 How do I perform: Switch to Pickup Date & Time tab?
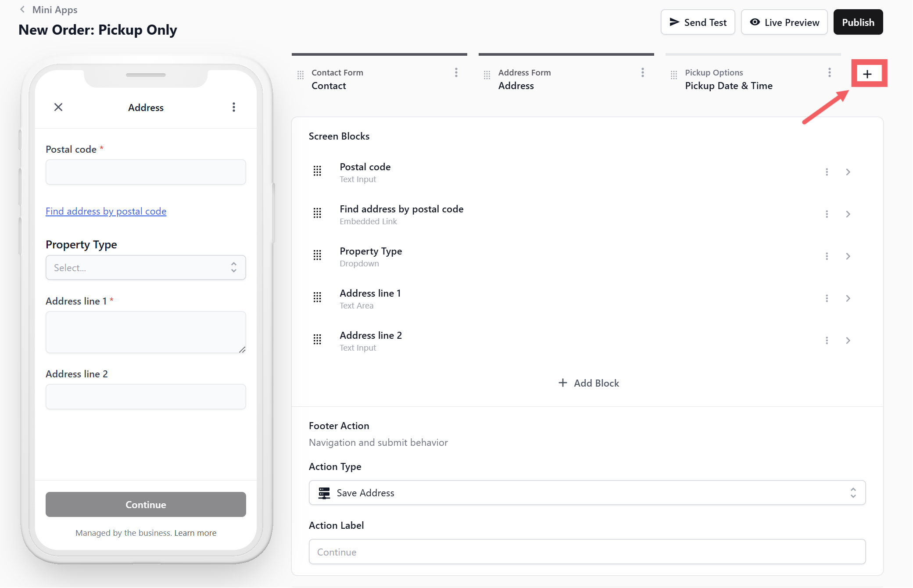click(x=728, y=79)
